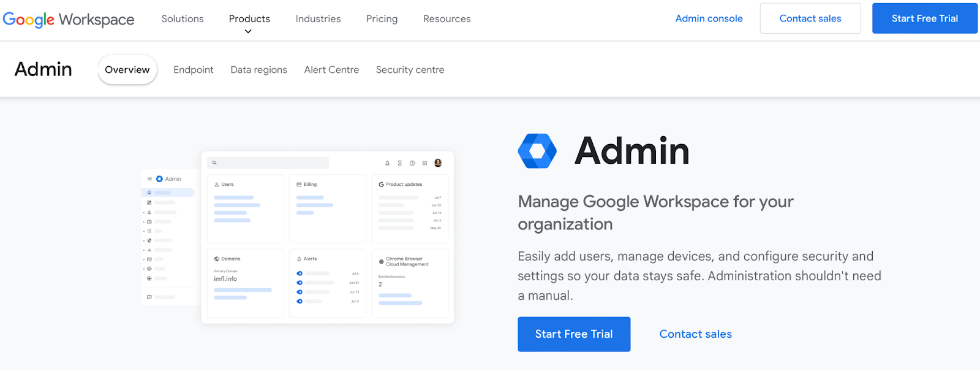
Task: Expand the Products menu chevron
Action: pos(248,31)
